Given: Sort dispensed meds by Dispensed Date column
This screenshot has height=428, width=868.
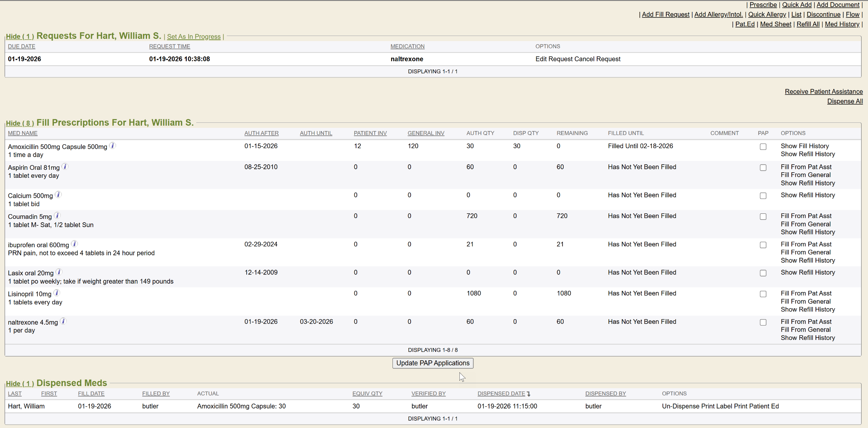Looking at the screenshot, I should (501, 394).
